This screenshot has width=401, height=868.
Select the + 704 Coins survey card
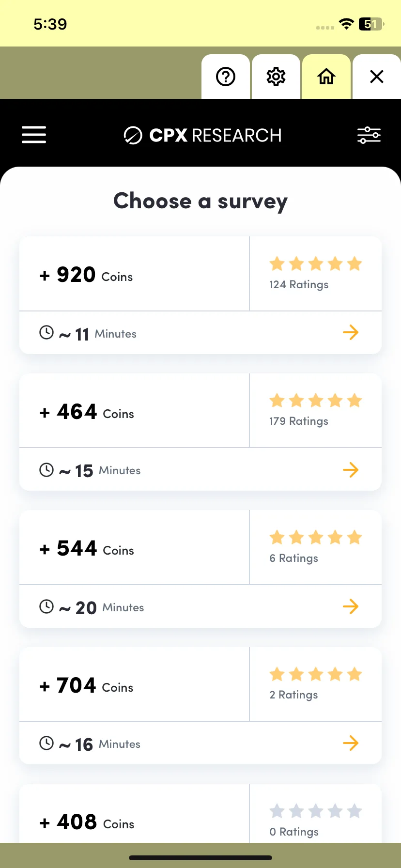tap(200, 706)
